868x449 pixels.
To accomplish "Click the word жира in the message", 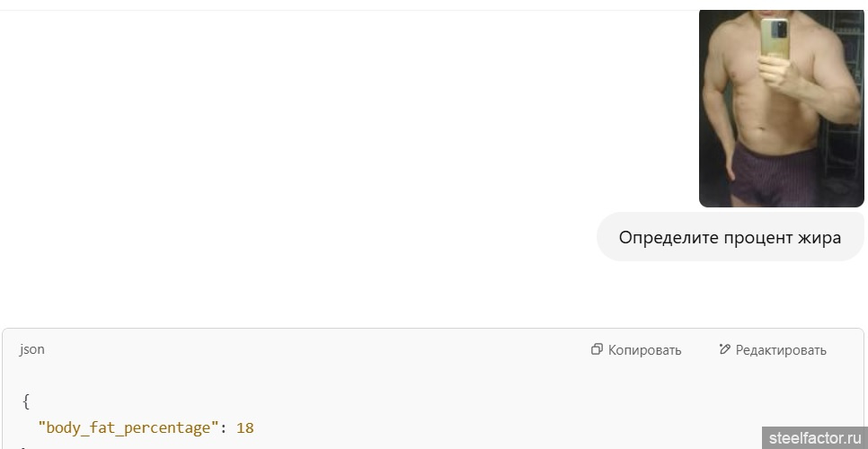I will (x=819, y=237).
